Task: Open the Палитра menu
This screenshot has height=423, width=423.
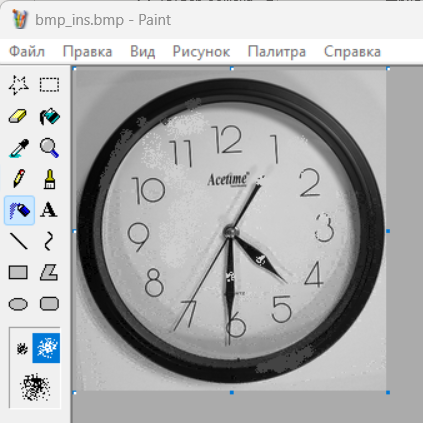Action: 277,52
